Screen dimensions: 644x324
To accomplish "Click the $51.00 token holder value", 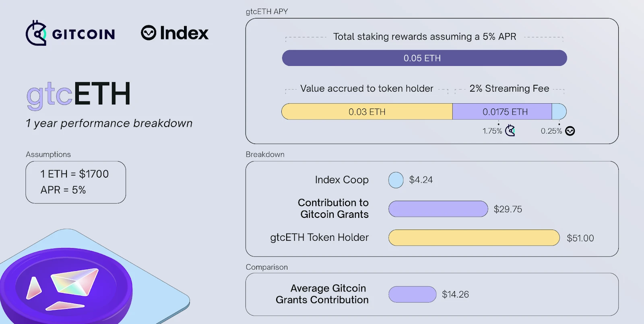I will click(x=580, y=238).
